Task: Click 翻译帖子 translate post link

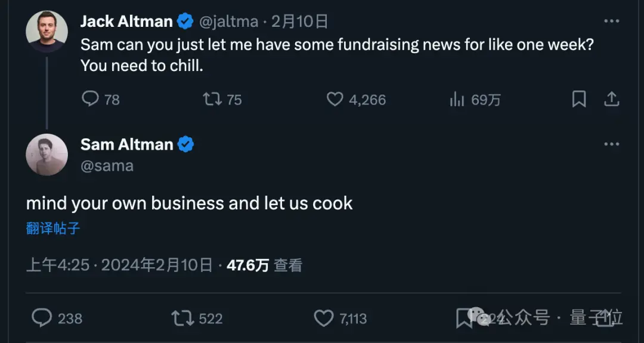Action: [53, 228]
